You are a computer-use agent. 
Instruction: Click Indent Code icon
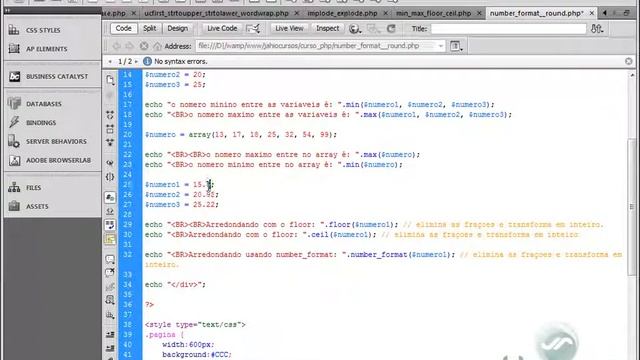point(110,334)
